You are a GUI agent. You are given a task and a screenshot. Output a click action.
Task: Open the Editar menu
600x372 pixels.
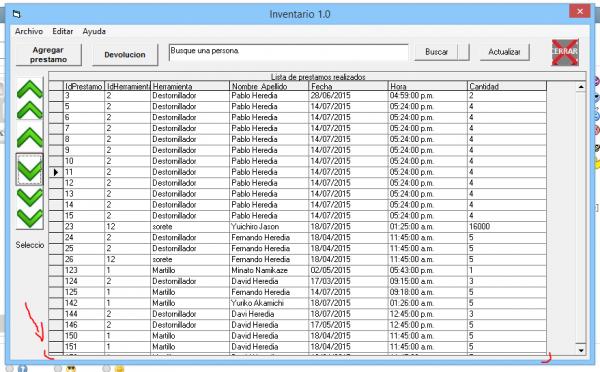(x=62, y=31)
